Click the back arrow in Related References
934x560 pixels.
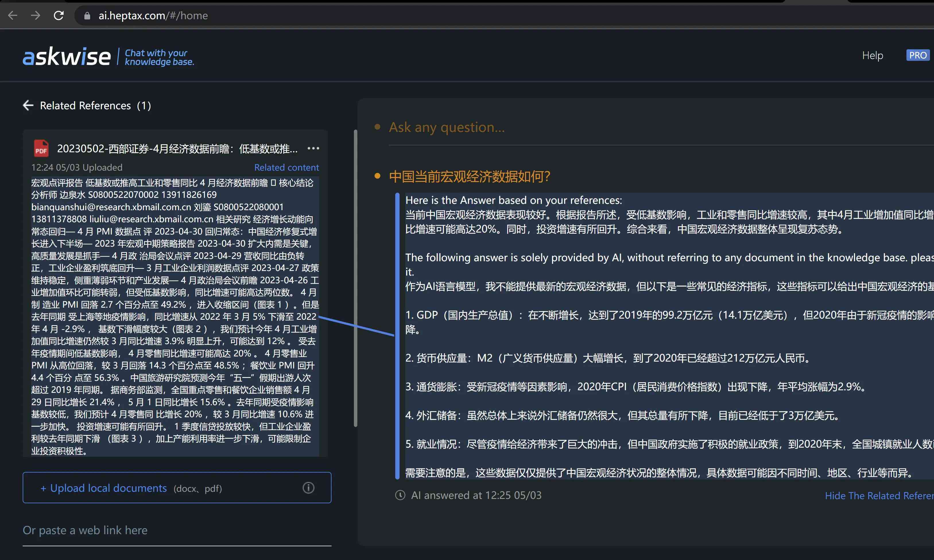click(x=27, y=105)
